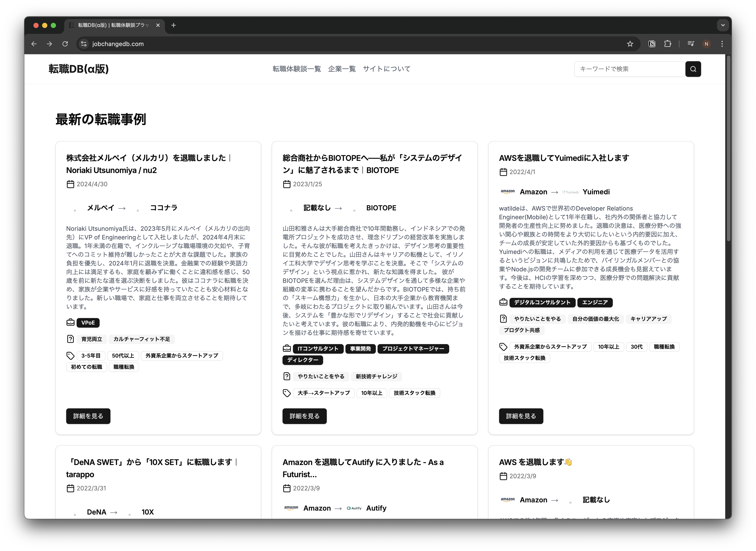Open the Notion extension icon
The width and height of the screenshot is (756, 551).
tap(652, 44)
